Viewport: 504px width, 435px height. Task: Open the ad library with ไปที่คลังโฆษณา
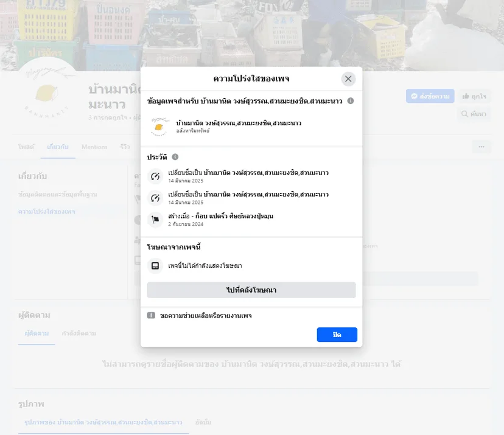(251, 290)
